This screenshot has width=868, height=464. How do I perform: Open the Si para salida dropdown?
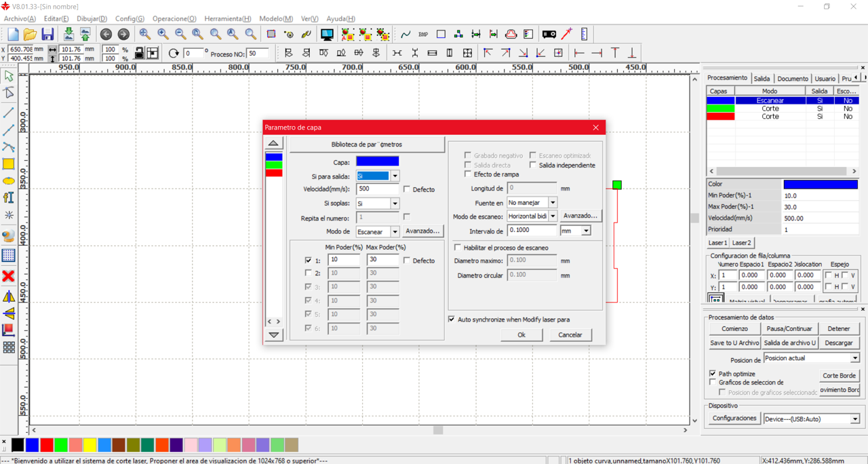395,176
